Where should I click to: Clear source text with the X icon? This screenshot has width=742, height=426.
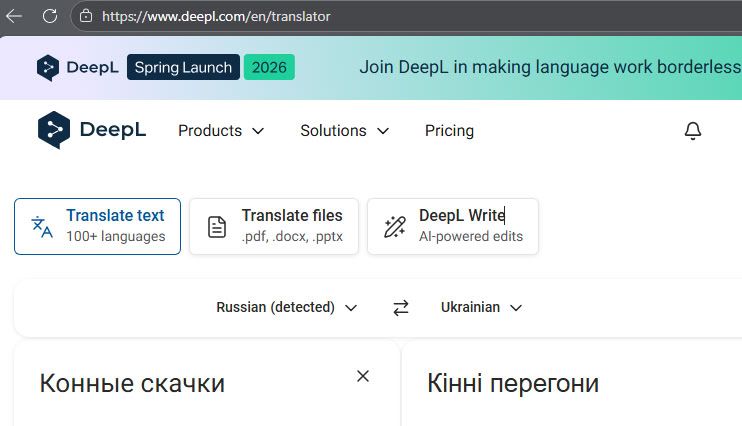(x=363, y=376)
